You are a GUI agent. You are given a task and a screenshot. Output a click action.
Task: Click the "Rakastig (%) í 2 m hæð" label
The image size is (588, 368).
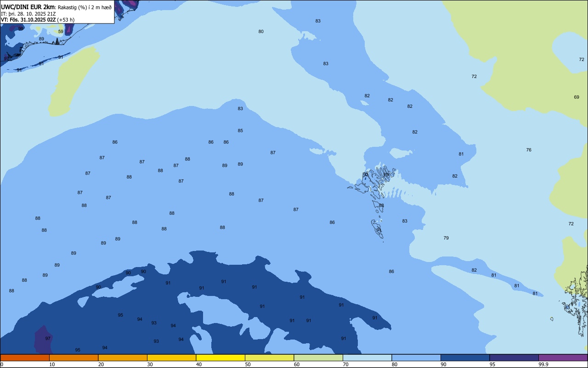click(85, 7)
